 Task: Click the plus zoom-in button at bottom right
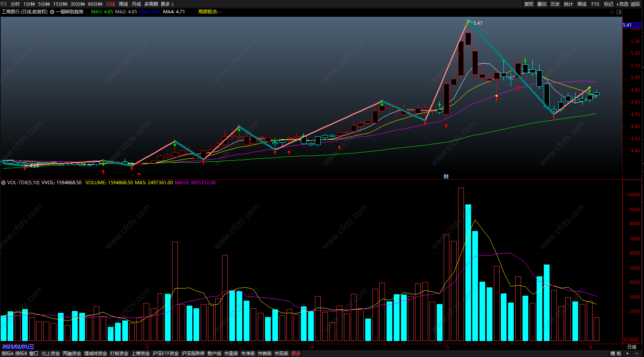[628, 354]
